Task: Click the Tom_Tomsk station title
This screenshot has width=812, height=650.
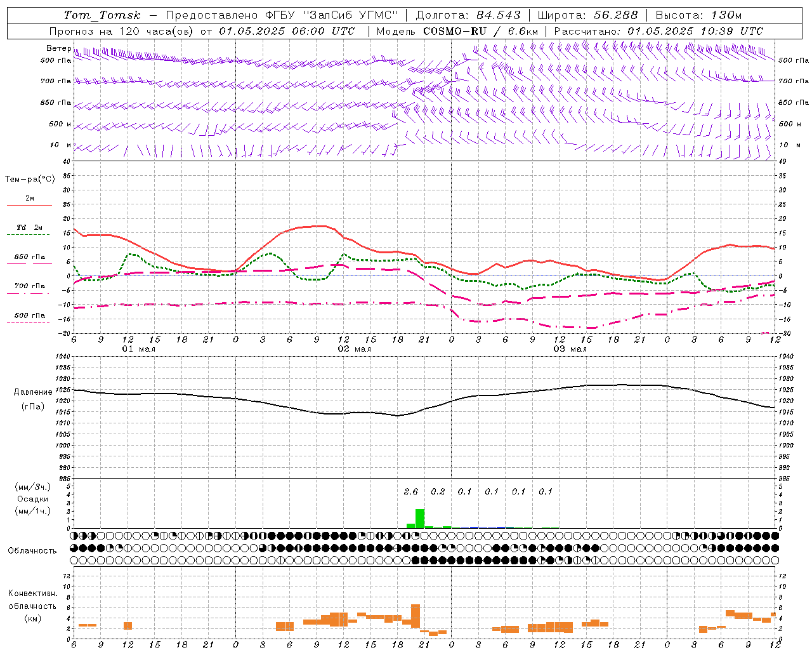Action: coord(102,15)
